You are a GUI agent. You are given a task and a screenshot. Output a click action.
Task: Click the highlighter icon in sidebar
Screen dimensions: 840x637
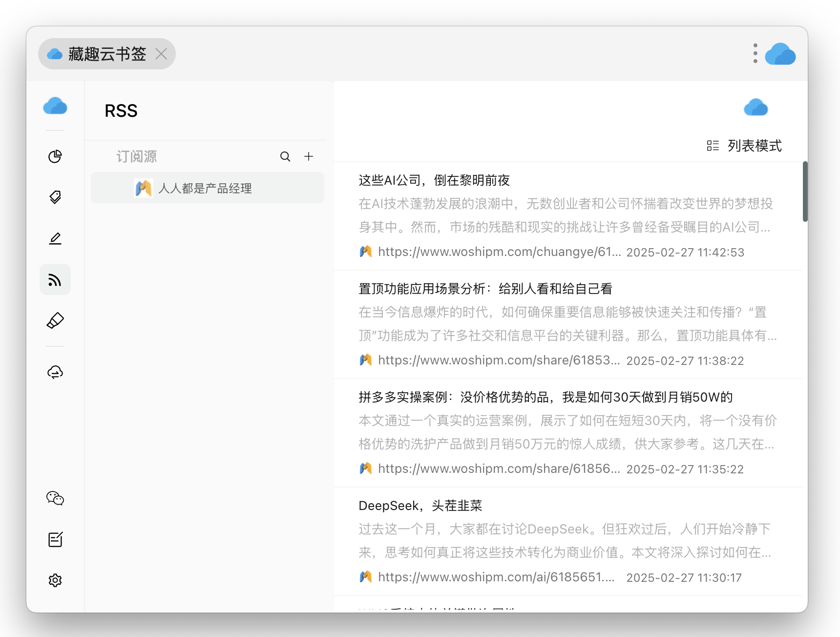(55, 321)
